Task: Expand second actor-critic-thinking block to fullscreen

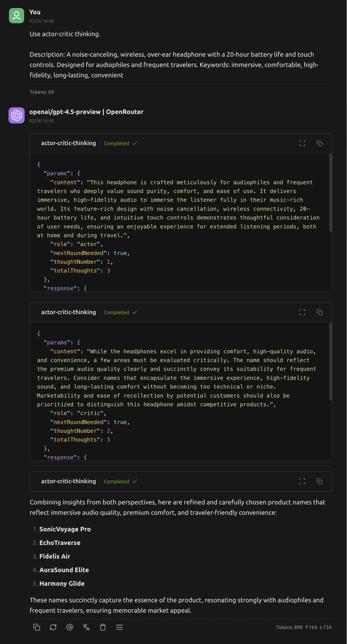Action: coord(302,312)
